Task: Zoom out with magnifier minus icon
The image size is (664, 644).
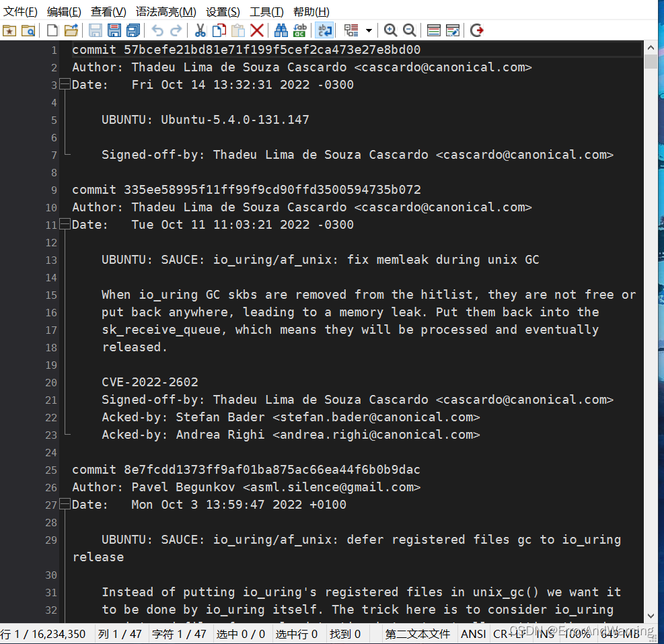Action: (x=409, y=30)
